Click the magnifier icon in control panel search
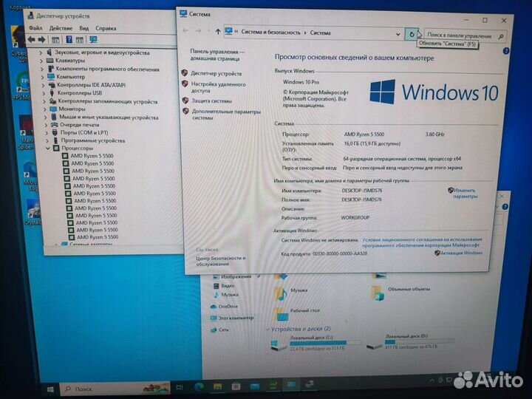The width and height of the screenshot is (532, 399). (500, 36)
